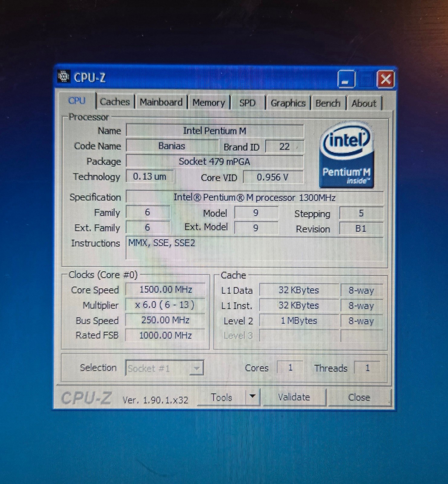Click the version text Ver. 1.90.1.x32

click(x=155, y=400)
